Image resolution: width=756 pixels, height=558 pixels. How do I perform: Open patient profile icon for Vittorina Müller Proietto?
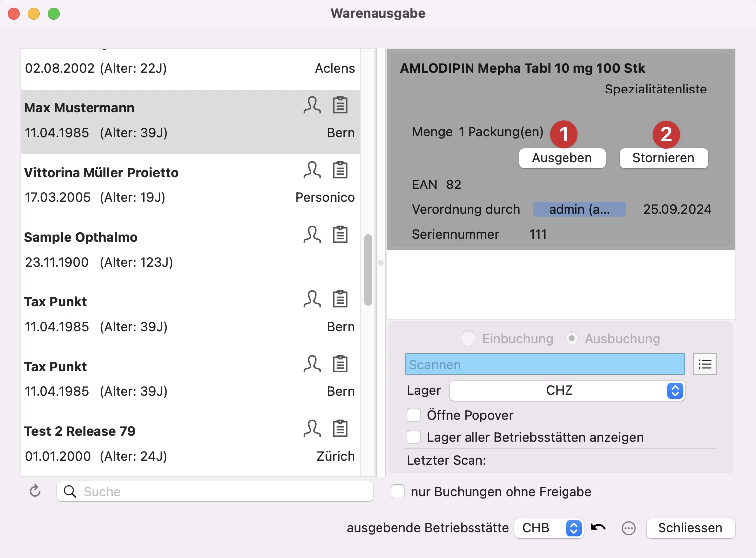tap(312, 170)
